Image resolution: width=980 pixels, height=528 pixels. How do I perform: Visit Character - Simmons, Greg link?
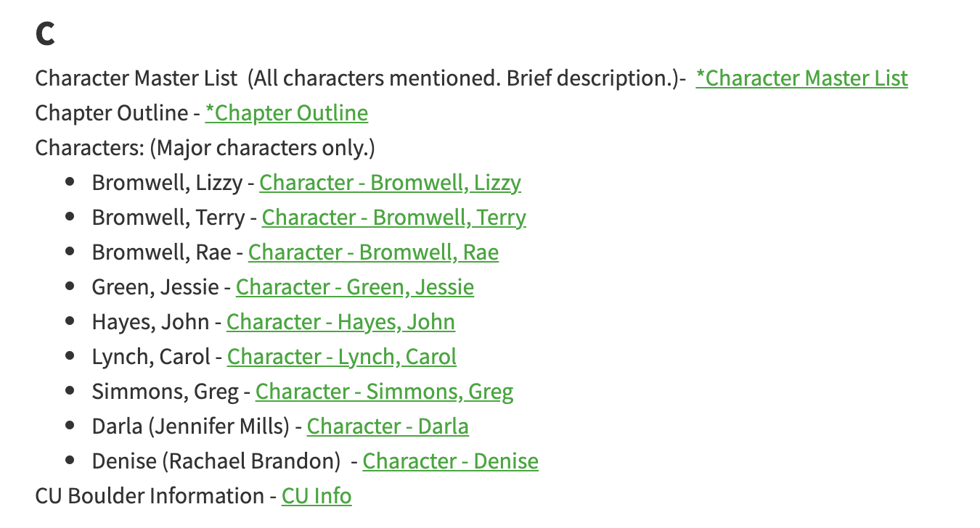coord(384,391)
